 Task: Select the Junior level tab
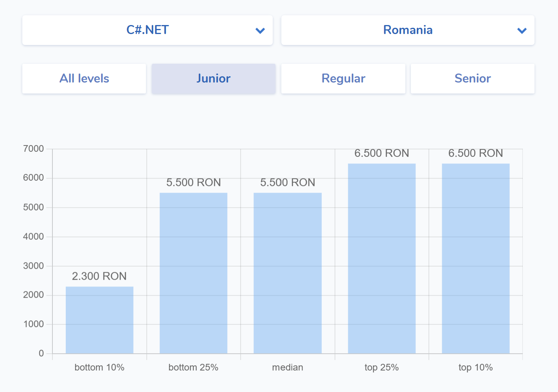coord(213,79)
